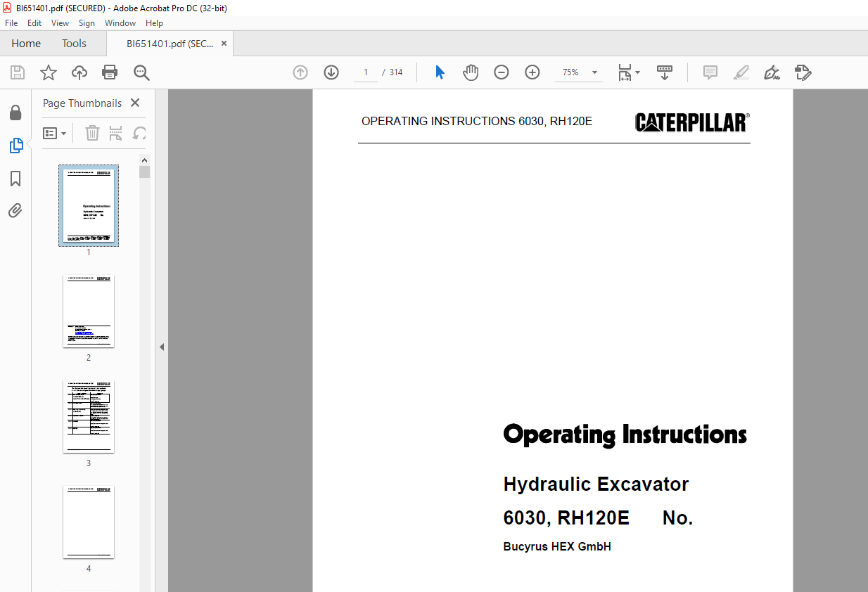
Task: Open the File menu
Action: tap(11, 23)
